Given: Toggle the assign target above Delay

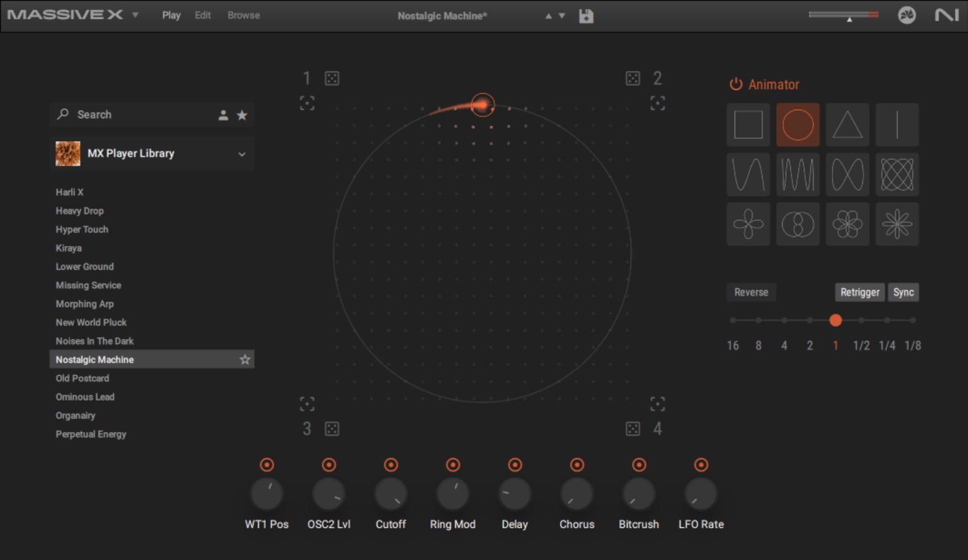Looking at the screenshot, I should pos(515,465).
